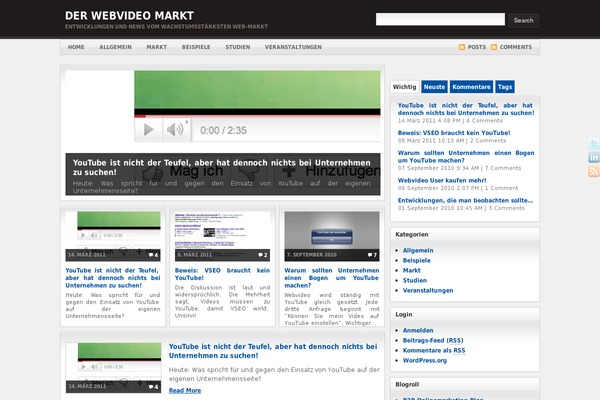Open the WordPress.org link

tap(425, 360)
